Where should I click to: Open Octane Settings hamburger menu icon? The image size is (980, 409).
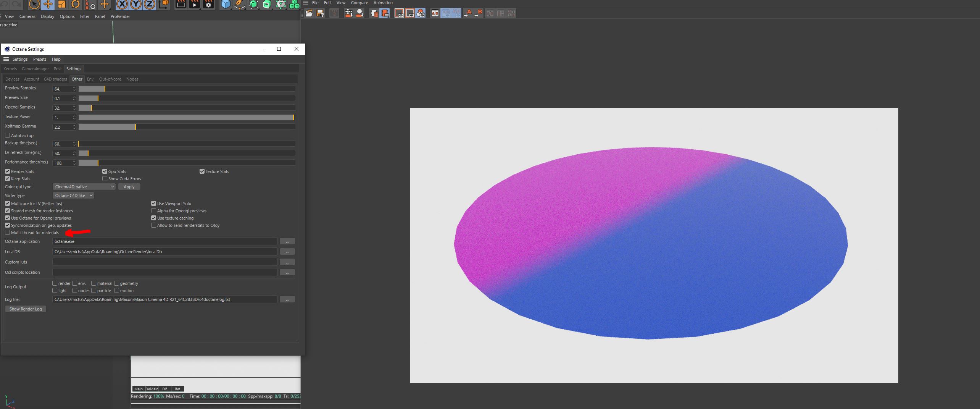pos(6,59)
